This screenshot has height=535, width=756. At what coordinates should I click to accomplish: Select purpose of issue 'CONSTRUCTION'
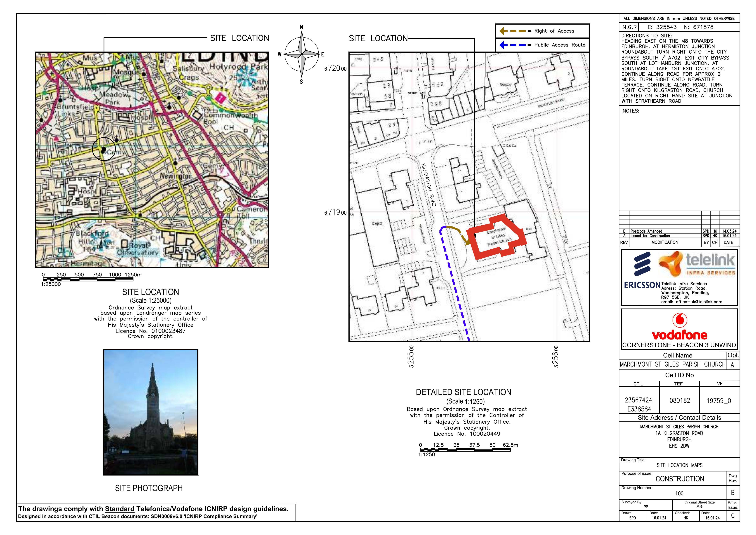(x=680, y=479)
